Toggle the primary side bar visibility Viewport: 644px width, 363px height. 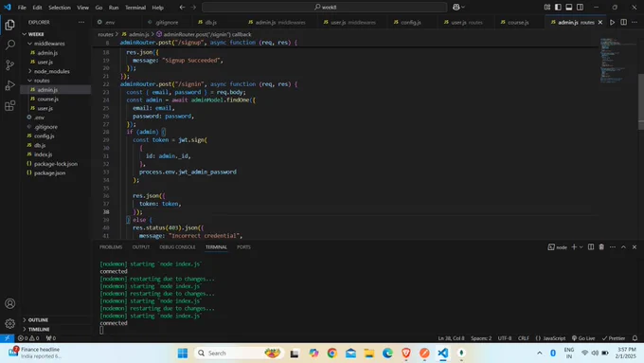pos(558,7)
